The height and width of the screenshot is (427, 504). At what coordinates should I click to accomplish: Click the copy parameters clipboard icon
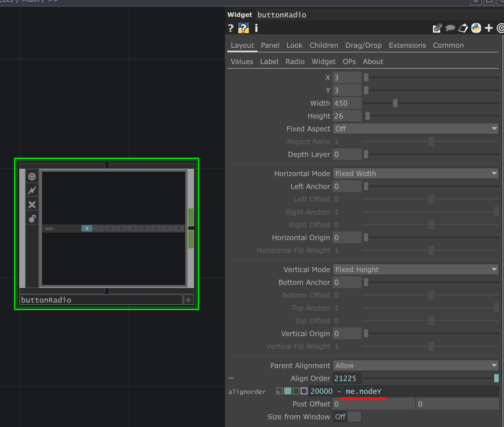463,27
